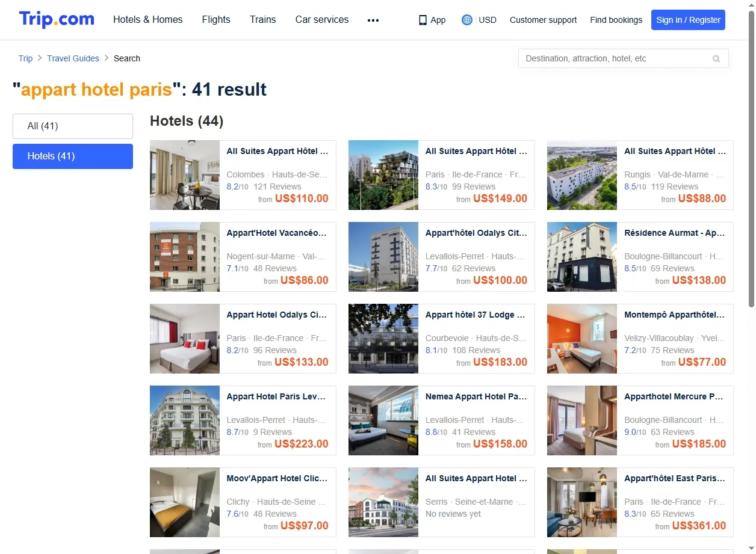Open the Flights menu
756x554 pixels.
click(216, 19)
